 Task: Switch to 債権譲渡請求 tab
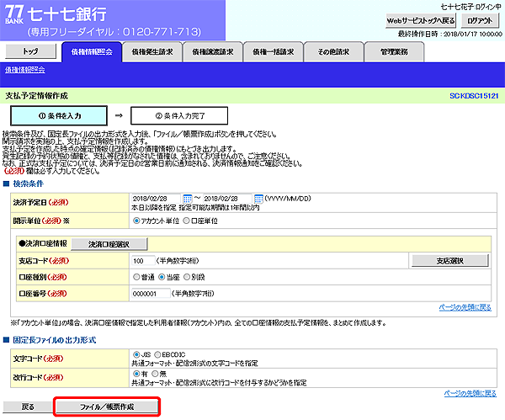click(213, 52)
